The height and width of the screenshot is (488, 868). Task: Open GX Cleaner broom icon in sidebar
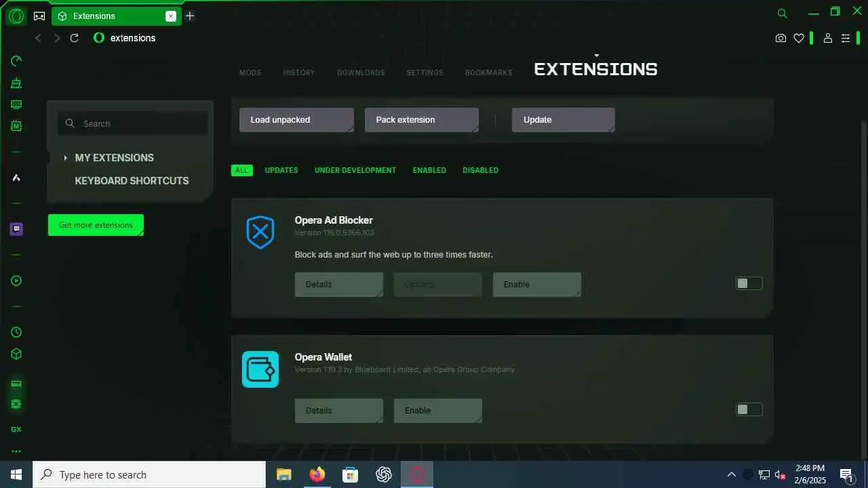(16, 83)
